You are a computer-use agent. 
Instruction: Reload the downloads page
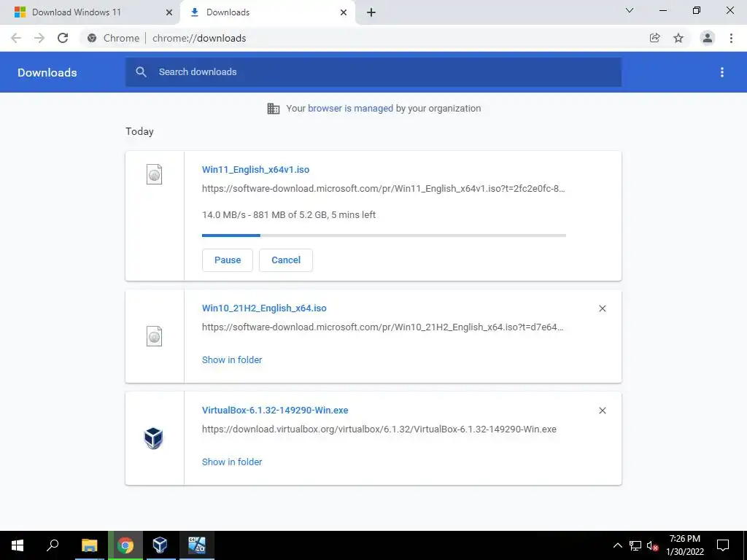pos(63,38)
